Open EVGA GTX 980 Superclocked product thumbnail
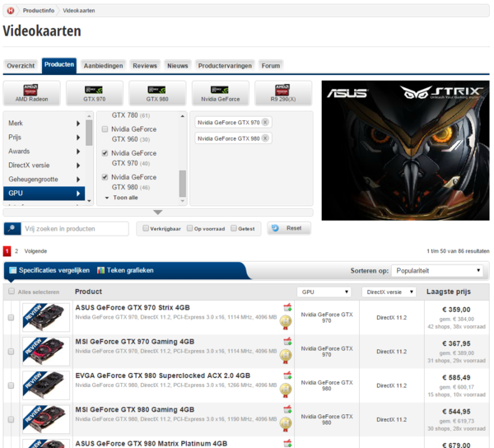 [x=46, y=385]
